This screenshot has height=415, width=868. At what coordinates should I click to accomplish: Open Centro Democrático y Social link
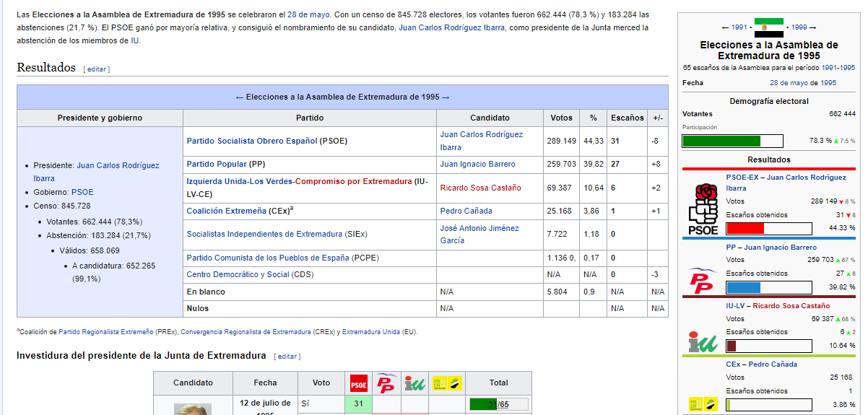(238, 274)
